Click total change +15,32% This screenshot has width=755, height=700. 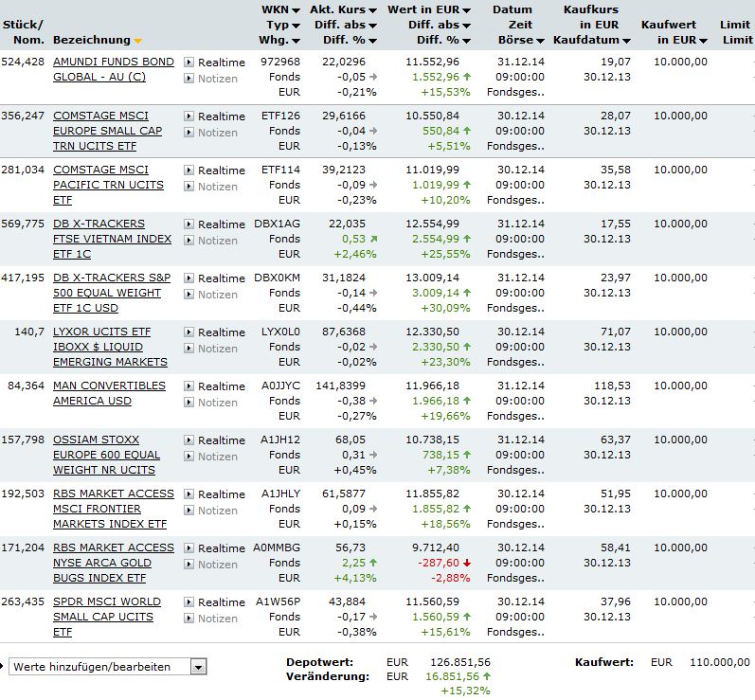pyautogui.click(x=465, y=691)
